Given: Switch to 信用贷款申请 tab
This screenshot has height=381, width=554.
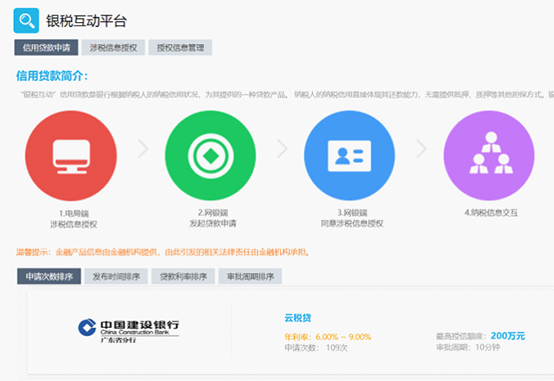Looking at the screenshot, I should click(x=46, y=47).
